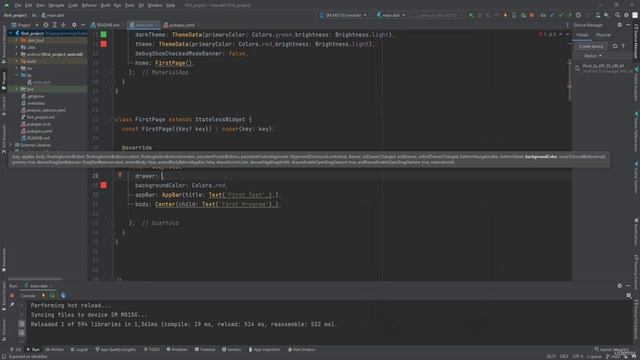Click the red color gutter swatch beside theme line
The image size is (640, 360).
point(104,44)
